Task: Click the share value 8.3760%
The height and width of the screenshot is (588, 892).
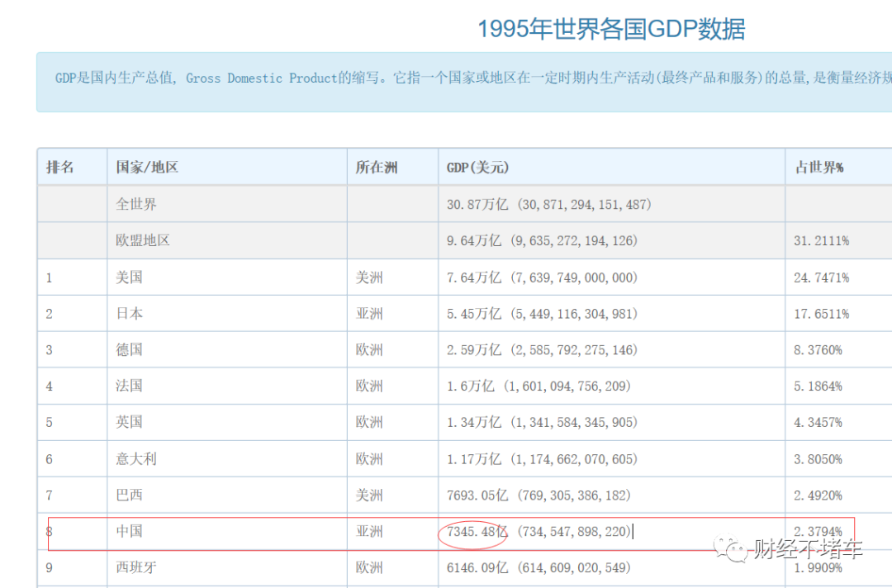Action: click(x=818, y=350)
